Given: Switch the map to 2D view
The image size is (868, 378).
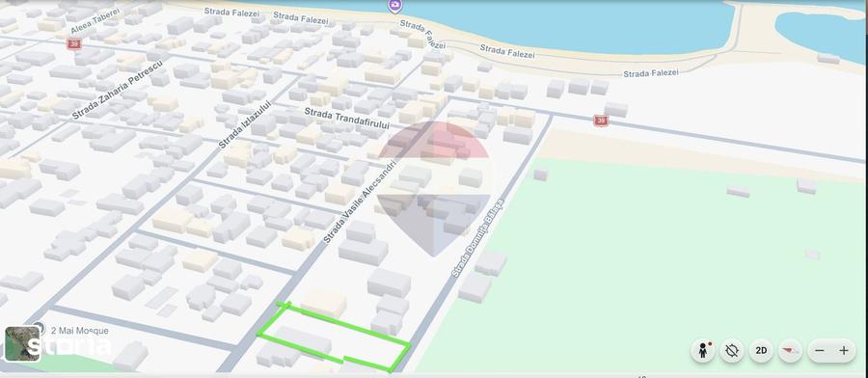Looking at the screenshot, I should (x=761, y=350).
